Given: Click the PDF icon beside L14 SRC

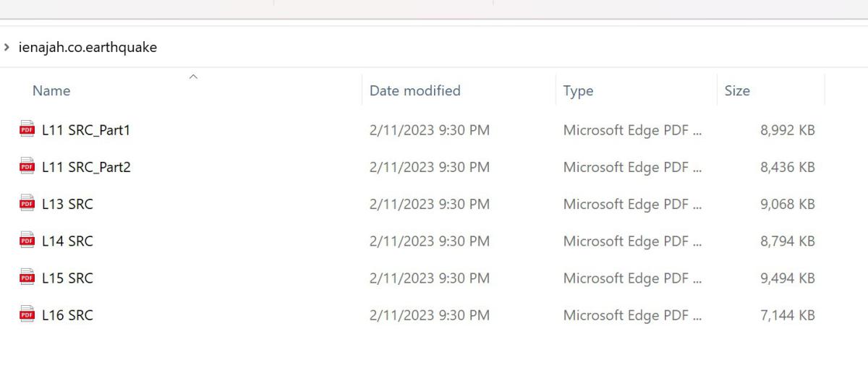Looking at the screenshot, I should 27,241.
